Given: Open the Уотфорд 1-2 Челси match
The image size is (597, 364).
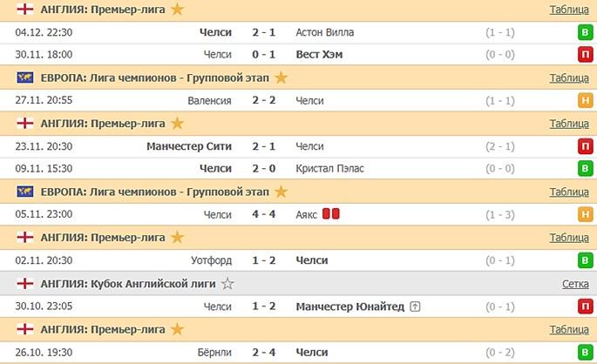Looking at the screenshot, I should (x=261, y=260).
